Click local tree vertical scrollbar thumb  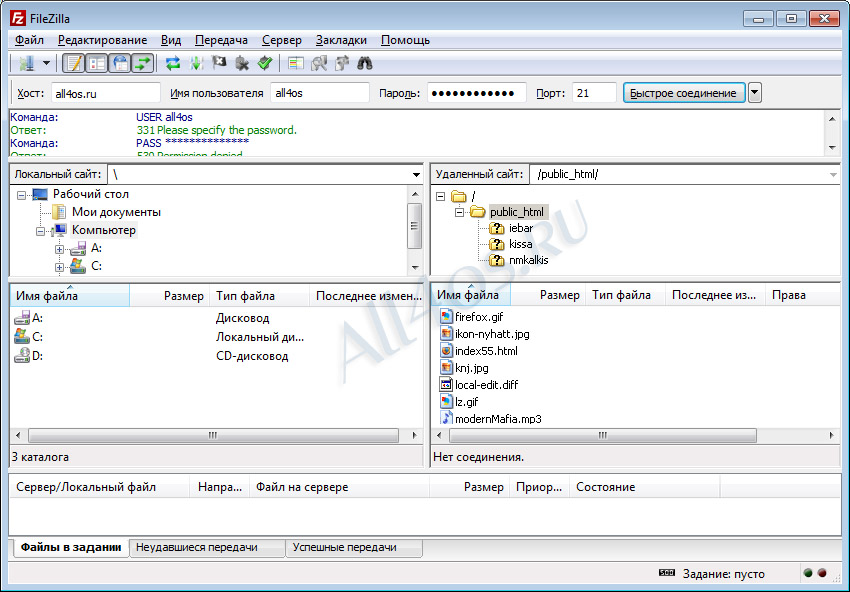(415, 226)
